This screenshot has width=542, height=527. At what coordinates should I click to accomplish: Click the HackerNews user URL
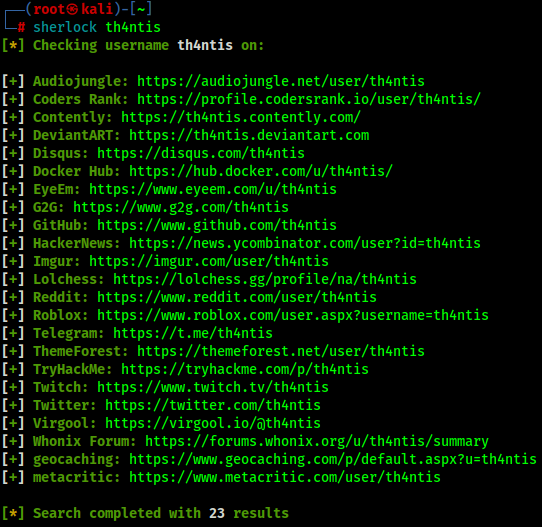tap(305, 243)
